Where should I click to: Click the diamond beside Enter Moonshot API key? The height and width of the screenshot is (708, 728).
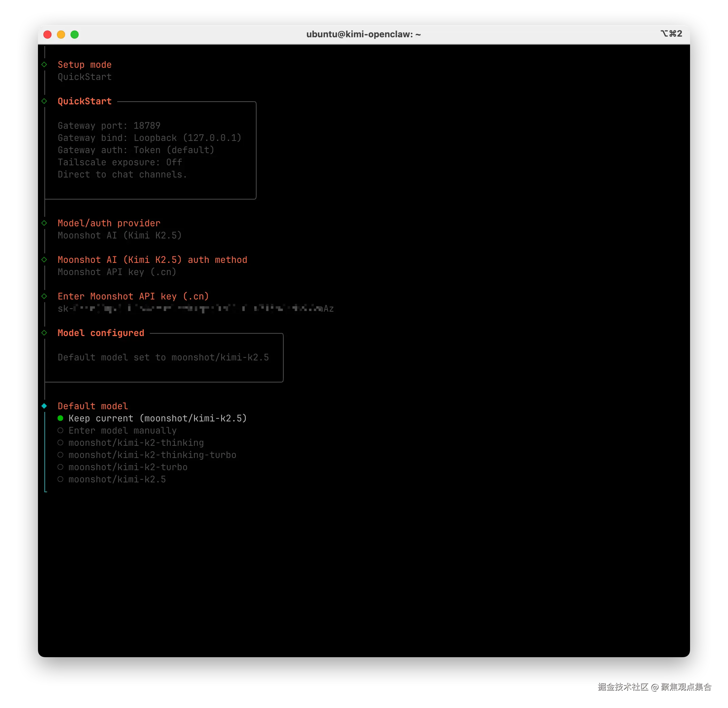pyautogui.click(x=44, y=296)
